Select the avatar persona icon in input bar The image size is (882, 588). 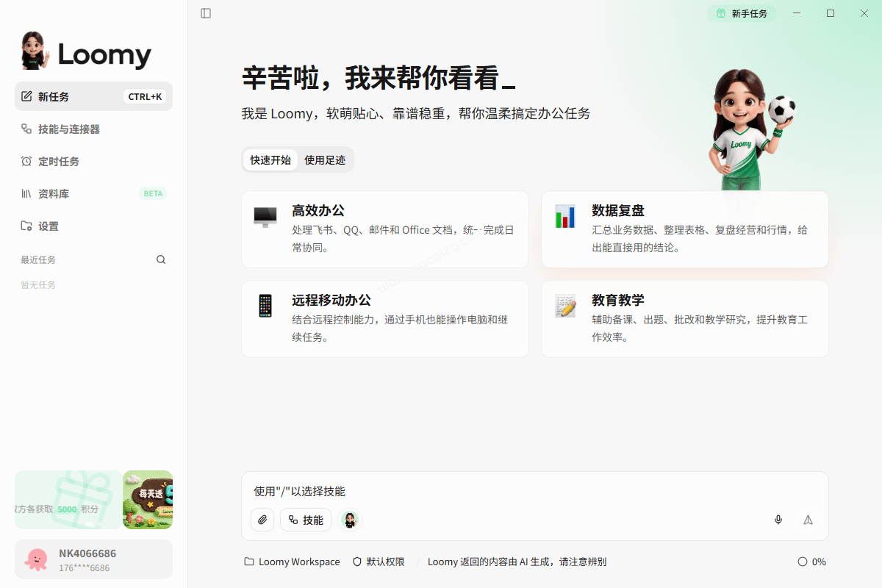(x=351, y=520)
